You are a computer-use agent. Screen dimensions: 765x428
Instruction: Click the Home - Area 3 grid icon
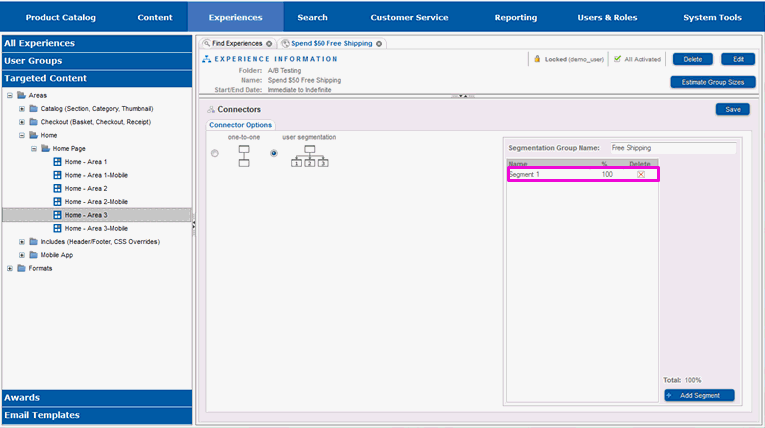[57, 215]
